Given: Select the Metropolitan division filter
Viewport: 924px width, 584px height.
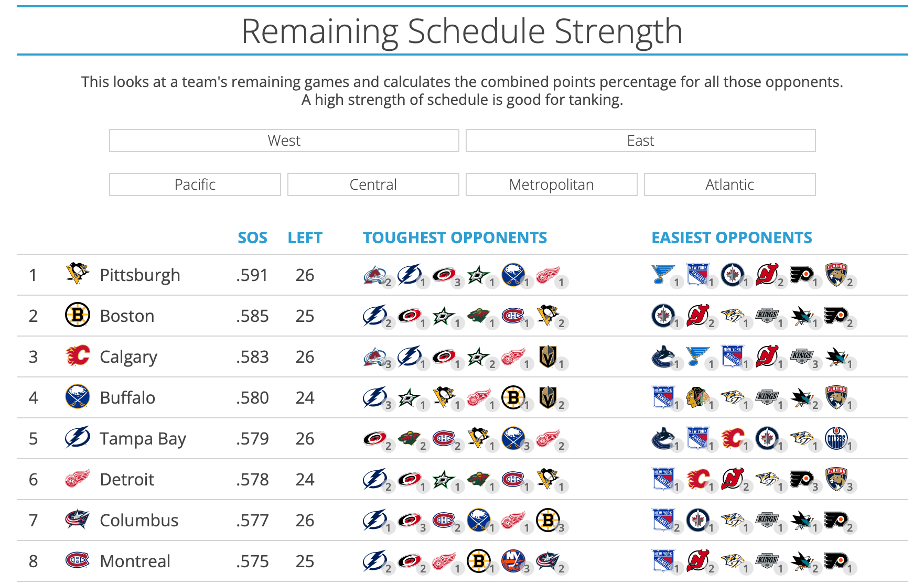Looking at the screenshot, I should click(x=551, y=185).
